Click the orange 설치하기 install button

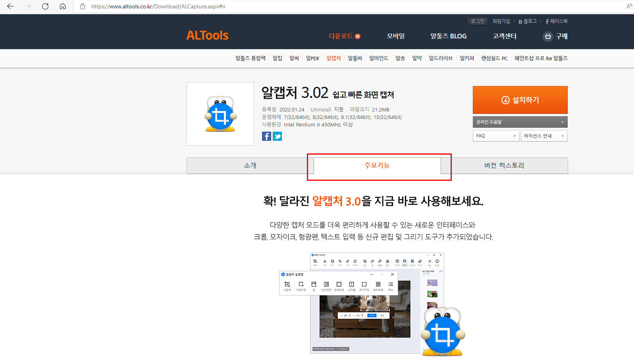click(520, 100)
